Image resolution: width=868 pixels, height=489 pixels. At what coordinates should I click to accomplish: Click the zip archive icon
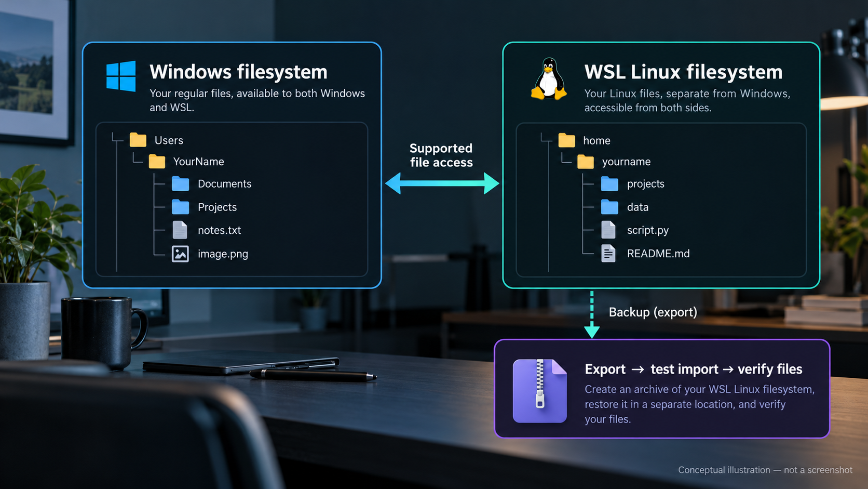pyautogui.click(x=540, y=390)
